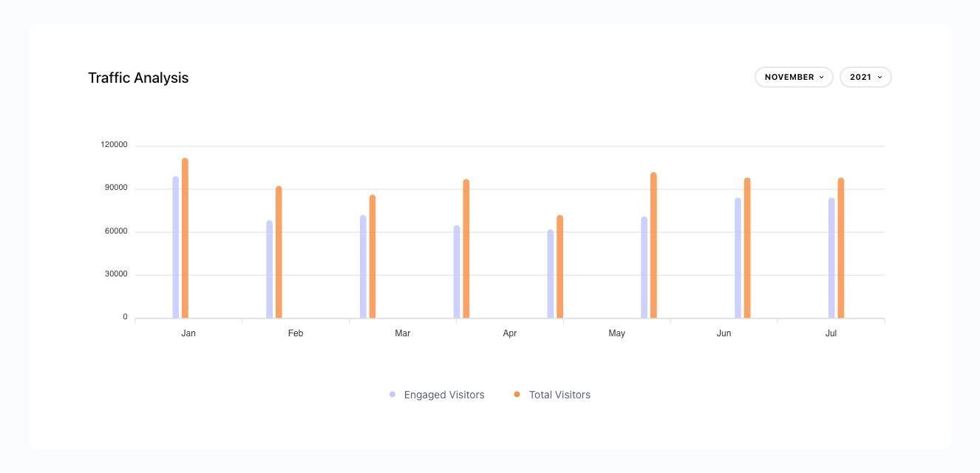Click the Traffic Analysis heading
Screen dimensions: 980x473
pos(138,78)
